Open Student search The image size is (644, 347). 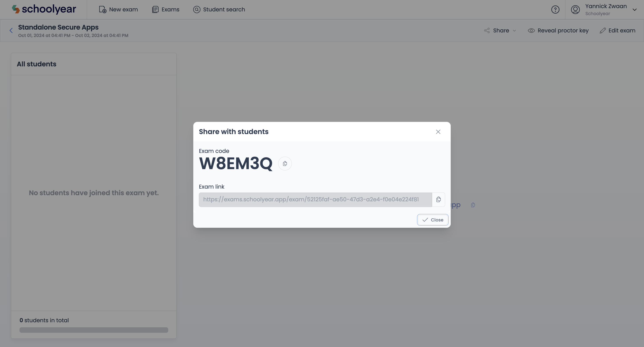click(x=219, y=9)
